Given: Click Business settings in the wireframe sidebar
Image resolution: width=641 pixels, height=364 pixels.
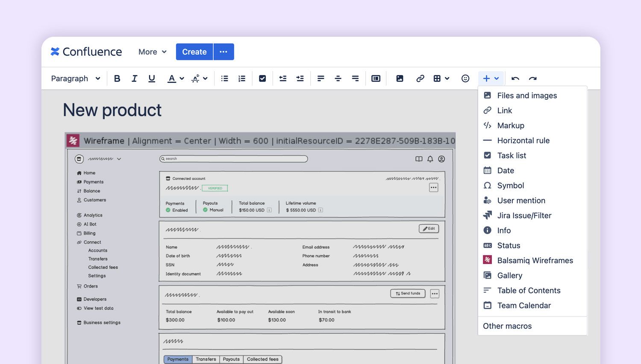Looking at the screenshot, I should [99, 323].
